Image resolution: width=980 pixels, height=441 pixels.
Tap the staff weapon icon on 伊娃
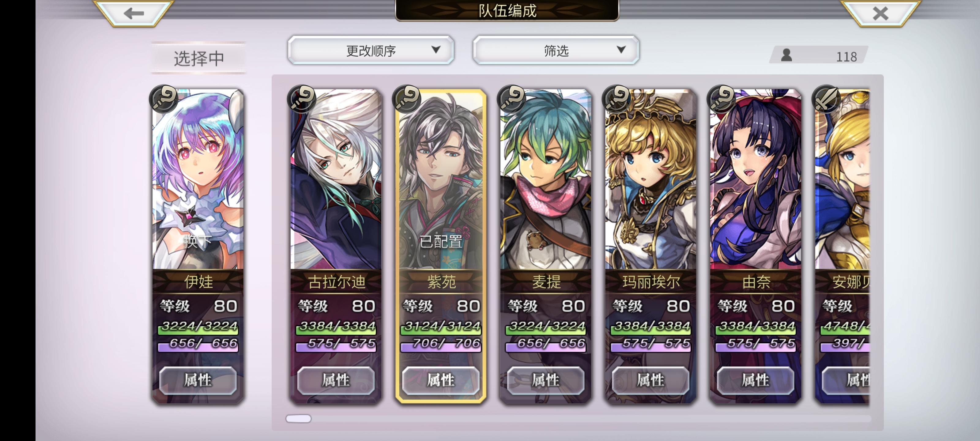pos(164,99)
